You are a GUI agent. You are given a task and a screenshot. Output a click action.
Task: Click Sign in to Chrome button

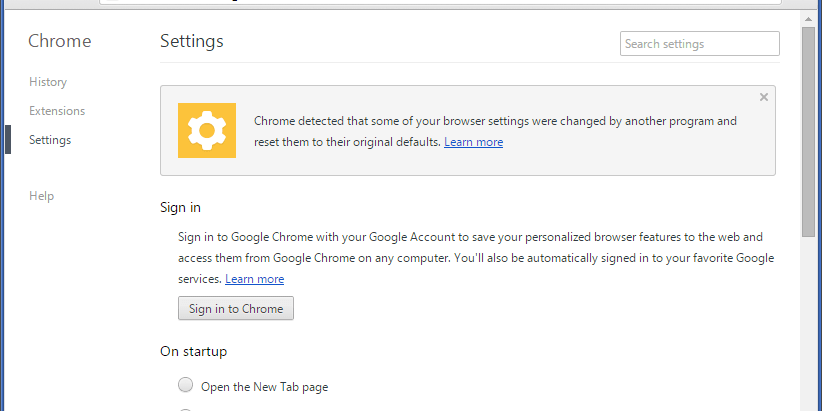[236, 308]
